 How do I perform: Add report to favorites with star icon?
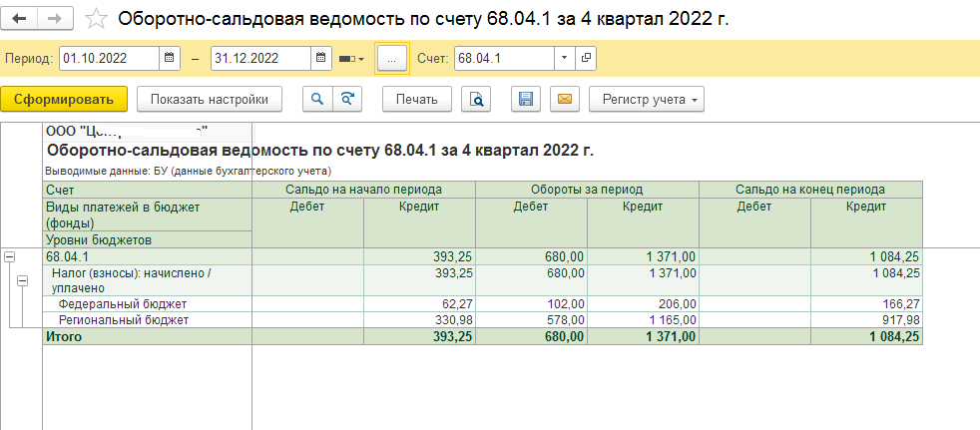[x=96, y=19]
